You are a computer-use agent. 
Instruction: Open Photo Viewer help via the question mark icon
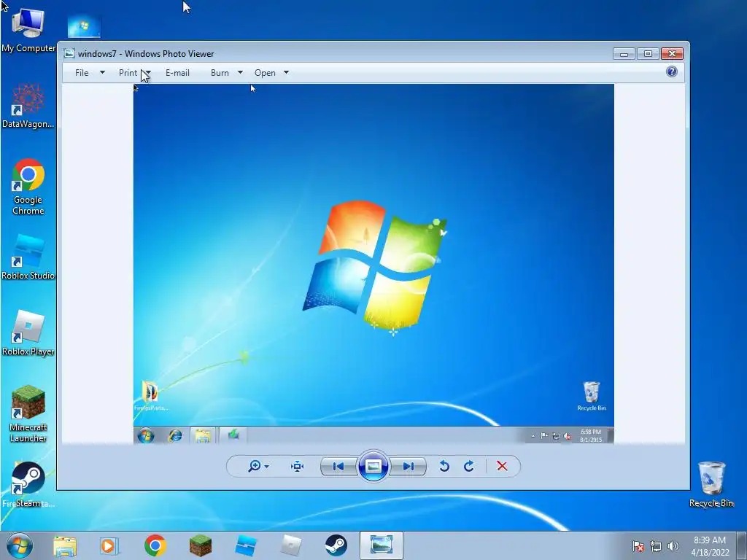(672, 72)
